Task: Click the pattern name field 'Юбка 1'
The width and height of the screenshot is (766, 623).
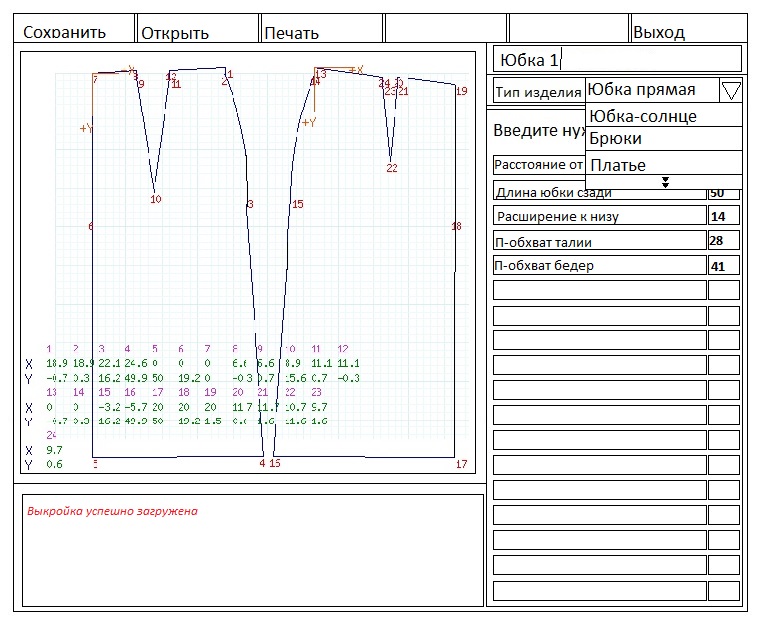Action: tap(617, 58)
